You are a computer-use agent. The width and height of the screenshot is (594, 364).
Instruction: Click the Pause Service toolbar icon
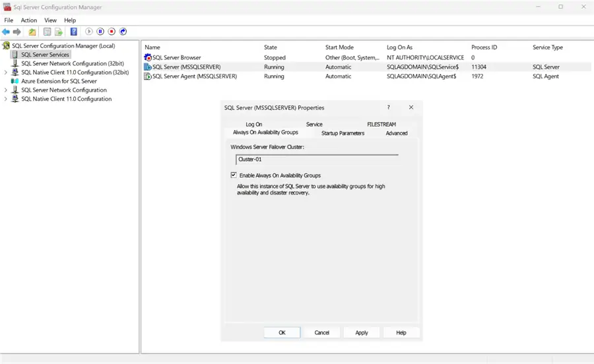click(x=100, y=32)
